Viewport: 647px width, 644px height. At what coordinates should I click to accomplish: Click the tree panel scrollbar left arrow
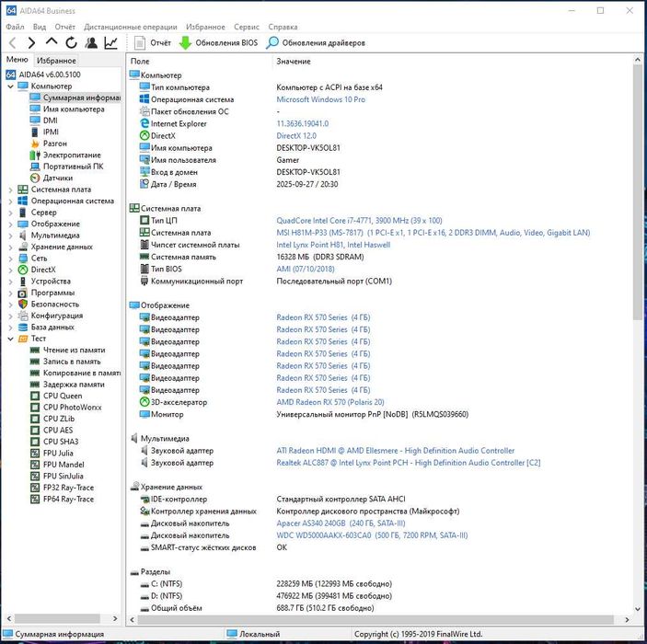pyautogui.click(x=8, y=618)
